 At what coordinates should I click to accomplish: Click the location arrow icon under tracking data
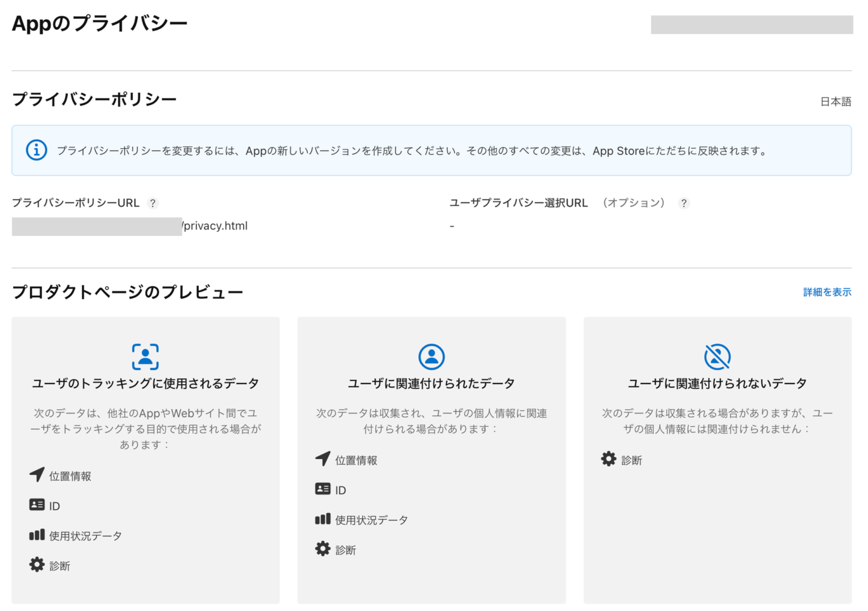[x=36, y=475]
